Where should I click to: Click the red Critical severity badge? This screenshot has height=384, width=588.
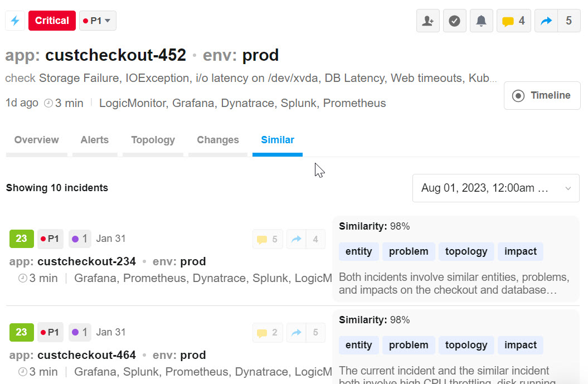point(52,21)
